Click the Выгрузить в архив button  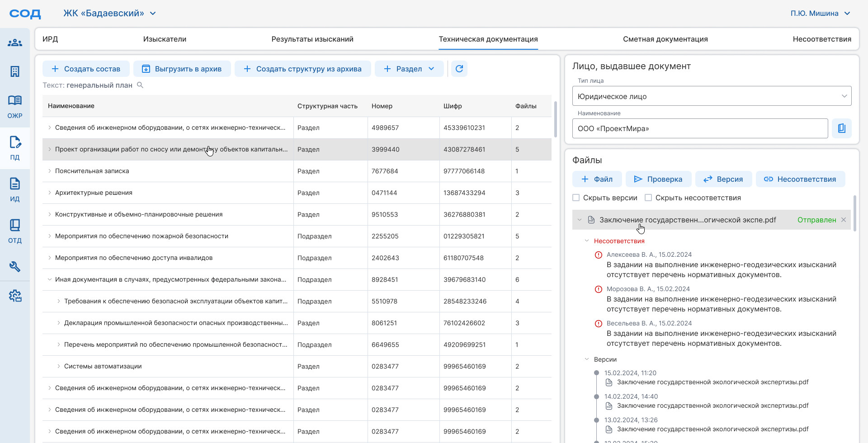(182, 69)
